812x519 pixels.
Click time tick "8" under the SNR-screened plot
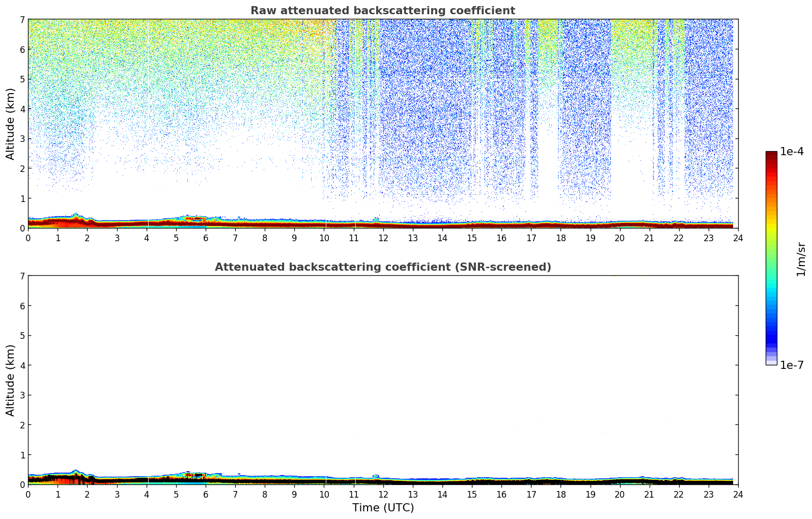265,495
